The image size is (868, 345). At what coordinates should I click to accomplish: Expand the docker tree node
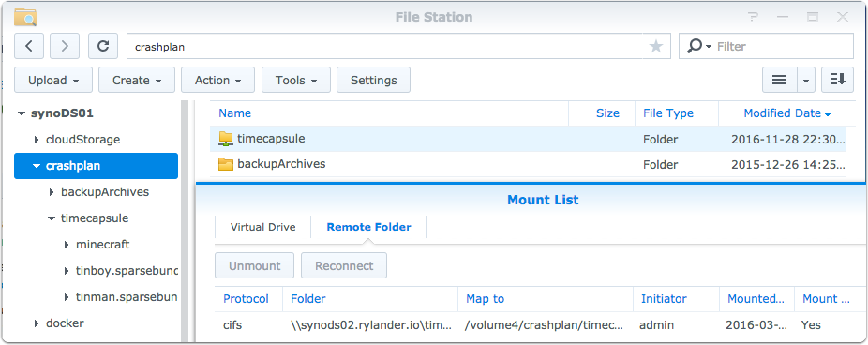pyautogui.click(x=37, y=323)
